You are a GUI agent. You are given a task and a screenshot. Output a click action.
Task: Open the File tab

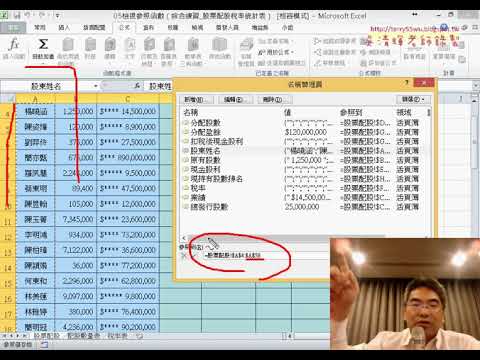[13, 27]
